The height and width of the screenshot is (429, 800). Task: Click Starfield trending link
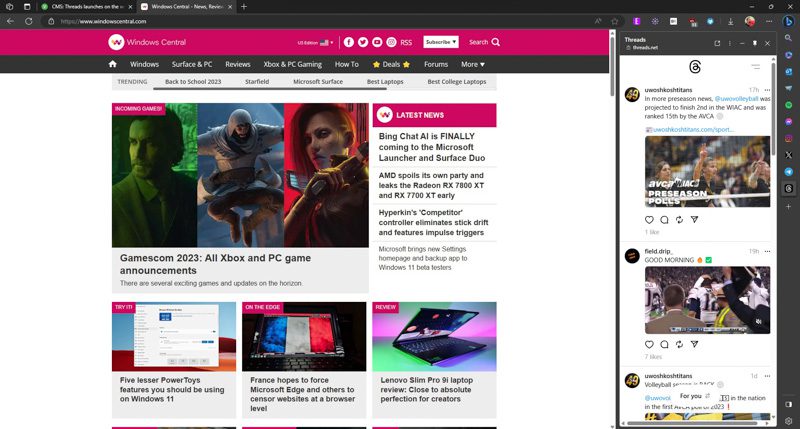coord(257,82)
